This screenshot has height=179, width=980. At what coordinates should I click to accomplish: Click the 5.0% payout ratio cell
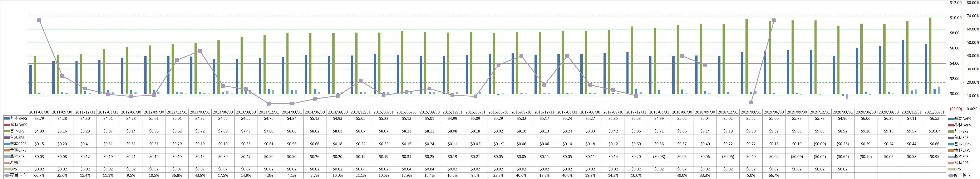click(x=751, y=176)
